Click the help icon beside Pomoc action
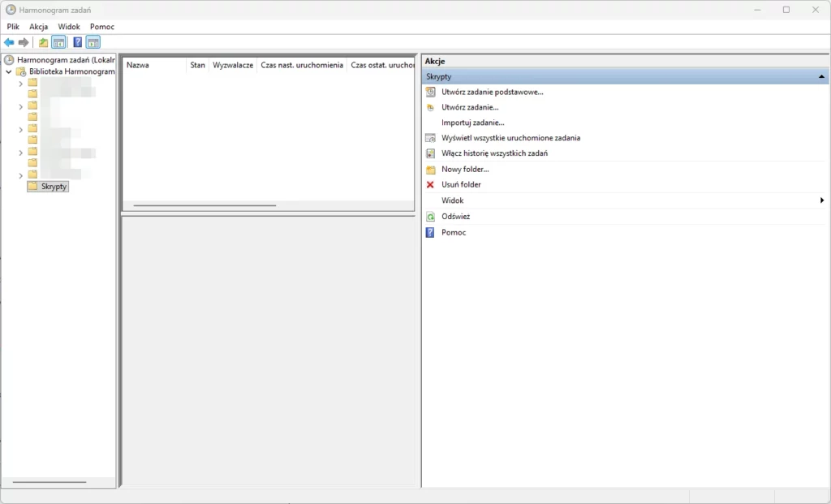This screenshot has width=831, height=504. click(430, 233)
